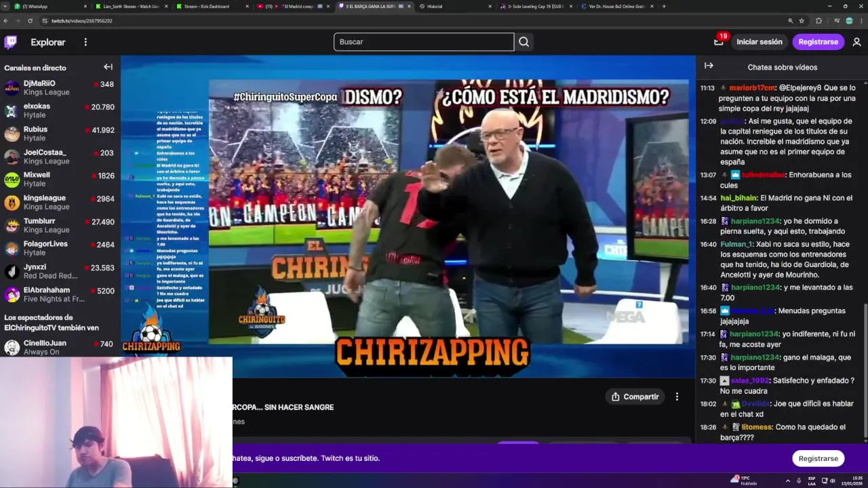Click the Compartir share button
Screen dimensions: 868x488
coord(635,396)
